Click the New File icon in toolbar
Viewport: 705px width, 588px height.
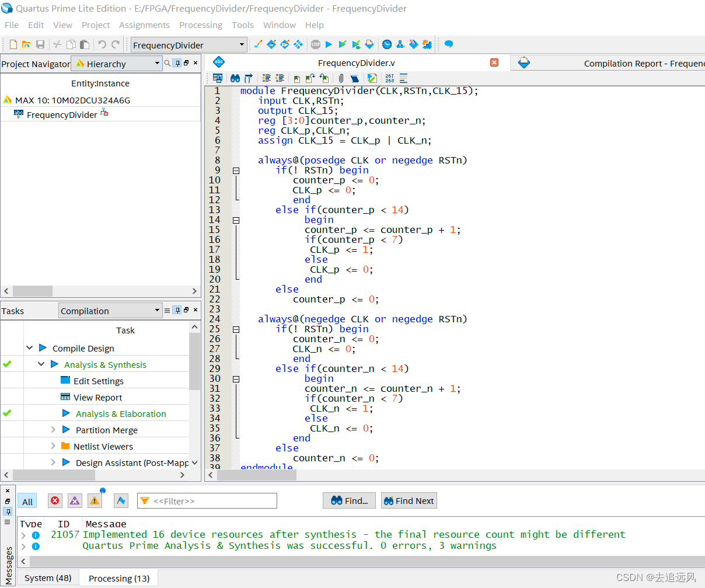[x=13, y=44]
